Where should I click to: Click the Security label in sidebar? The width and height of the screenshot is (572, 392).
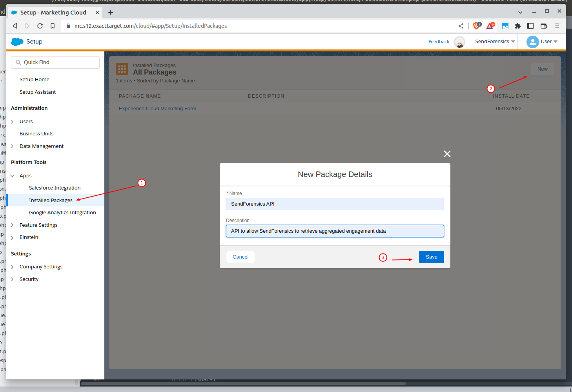pos(29,279)
